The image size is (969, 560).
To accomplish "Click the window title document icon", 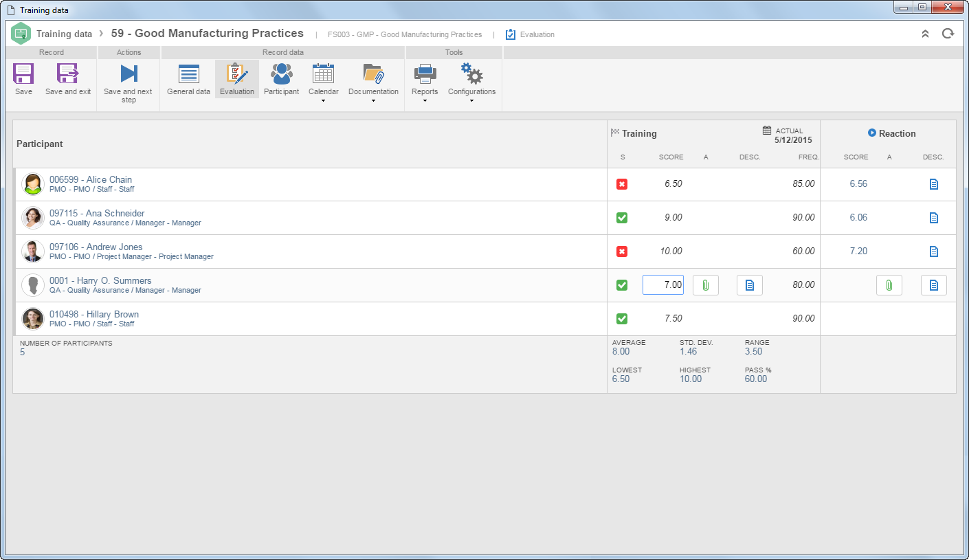I will tap(10, 10).
